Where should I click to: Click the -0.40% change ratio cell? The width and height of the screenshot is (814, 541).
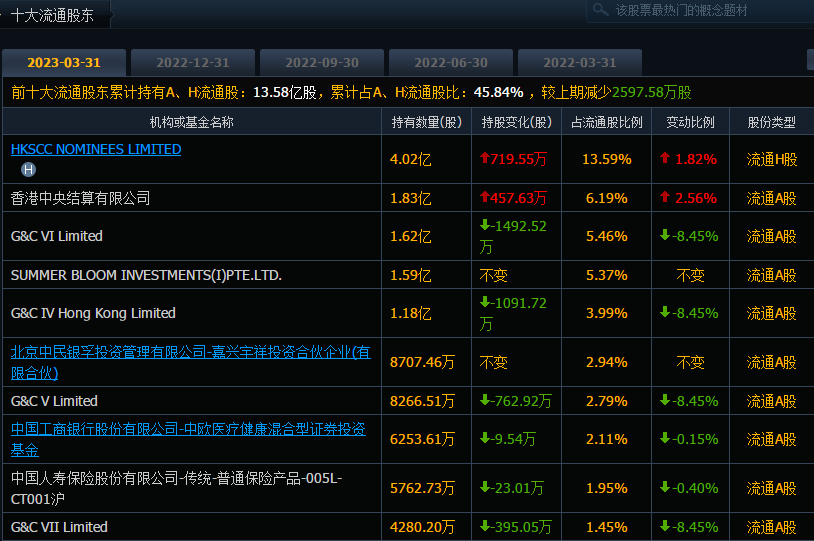click(689, 488)
